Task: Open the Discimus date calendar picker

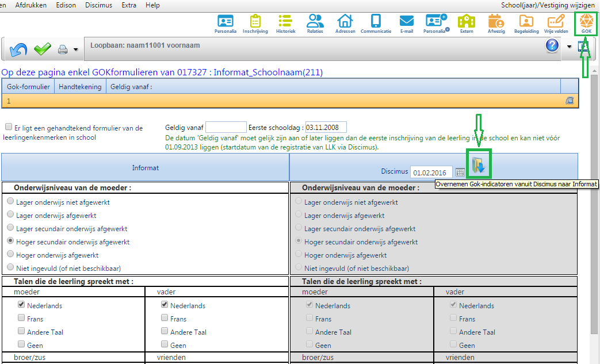Action: (x=460, y=173)
